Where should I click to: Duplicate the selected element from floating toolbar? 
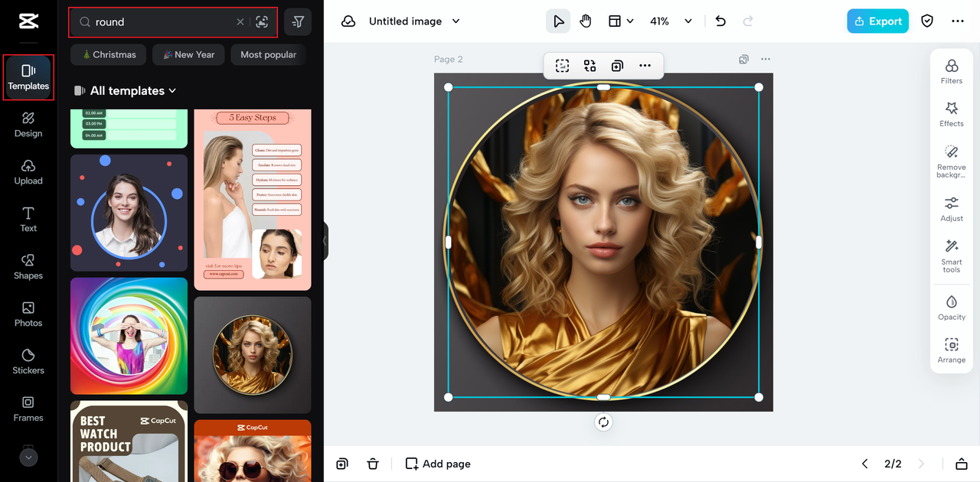point(617,66)
